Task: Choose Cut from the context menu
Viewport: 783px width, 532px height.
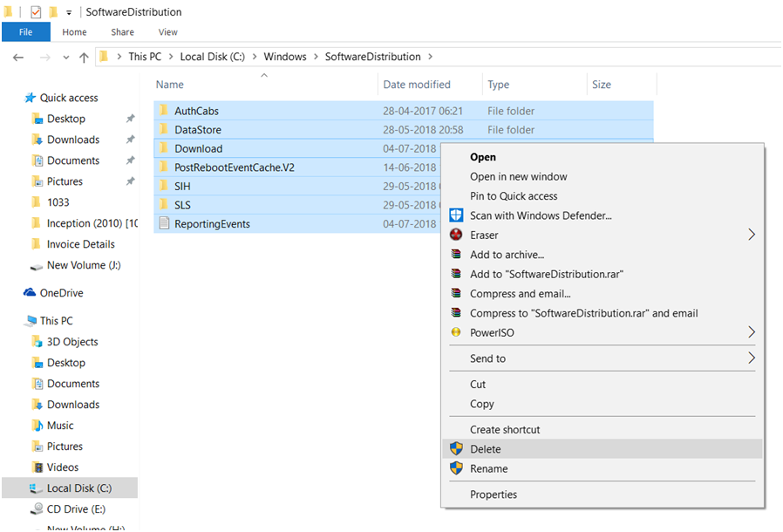Action: (603, 384)
